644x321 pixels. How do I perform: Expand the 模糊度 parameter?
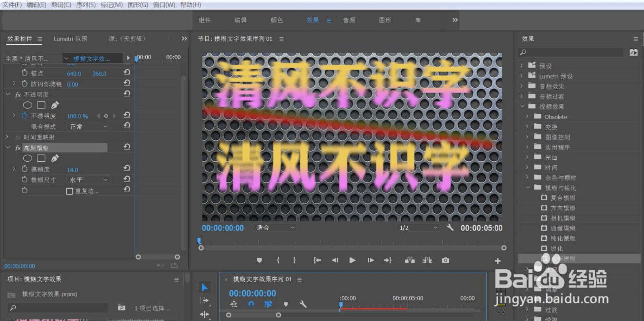tap(14, 169)
